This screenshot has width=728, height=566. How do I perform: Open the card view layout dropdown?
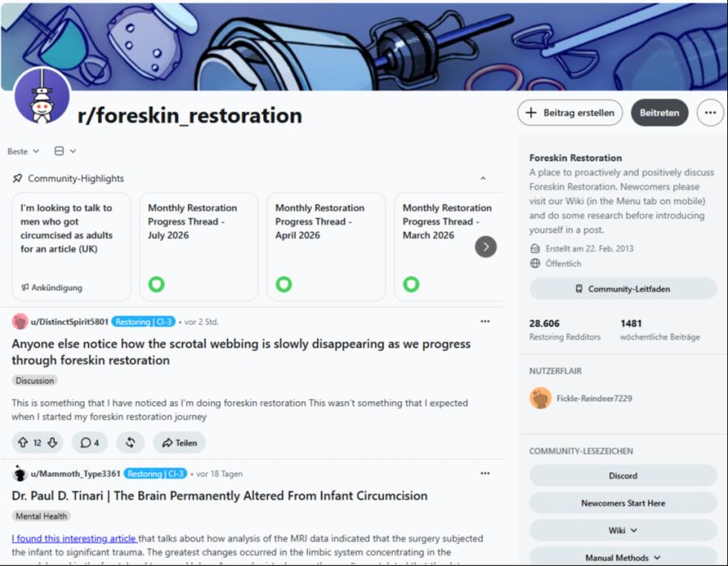pos(65,151)
